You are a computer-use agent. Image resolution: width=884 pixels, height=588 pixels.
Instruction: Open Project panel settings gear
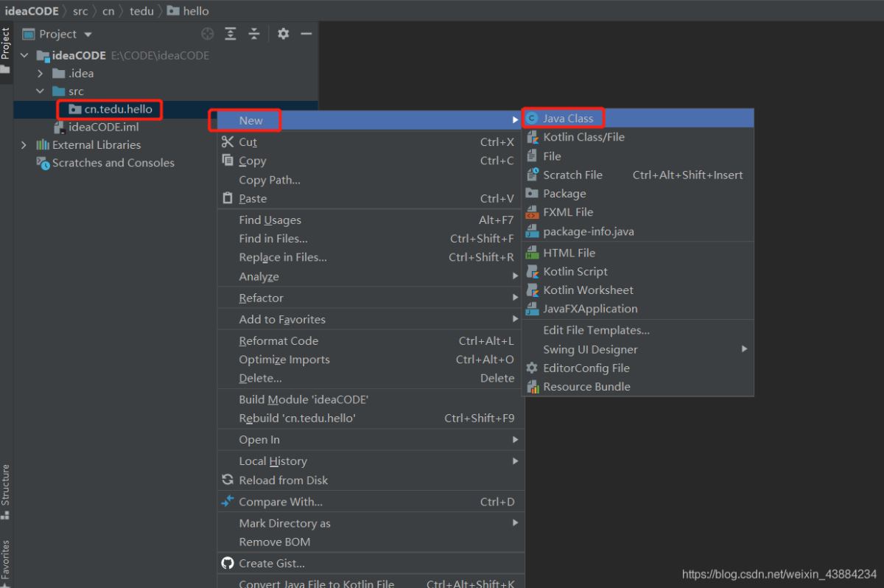tap(284, 34)
